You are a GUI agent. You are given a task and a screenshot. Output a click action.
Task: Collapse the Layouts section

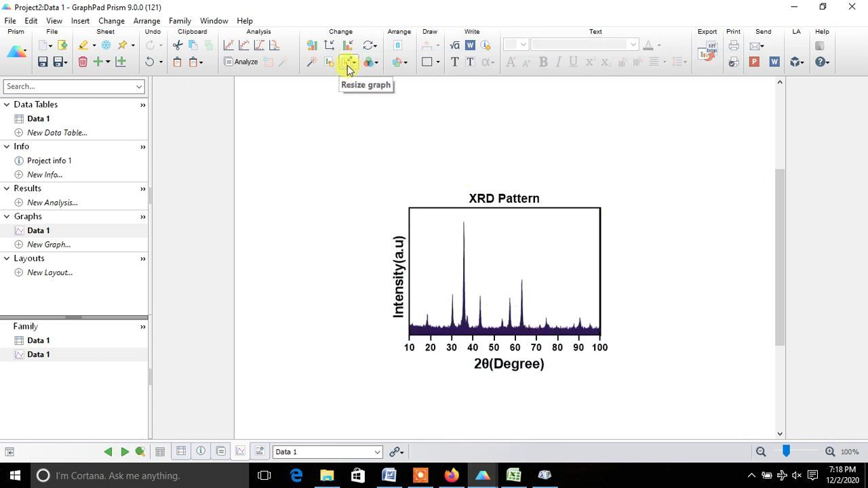pos(7,258)
